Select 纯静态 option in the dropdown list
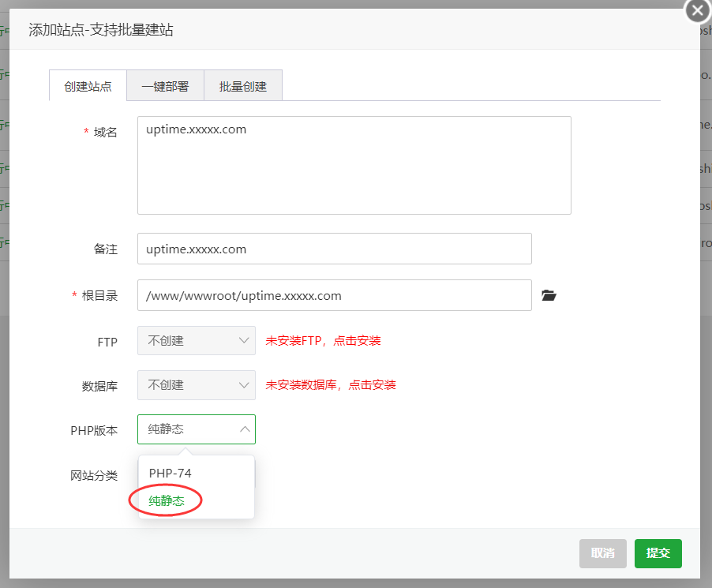 point(167,500)
